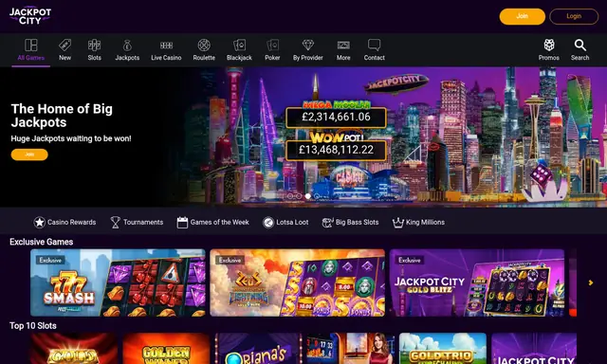This screenshot has height=364, width=607.
Task: Click the Casino Rewards star icon
Action: coord(39,222)
